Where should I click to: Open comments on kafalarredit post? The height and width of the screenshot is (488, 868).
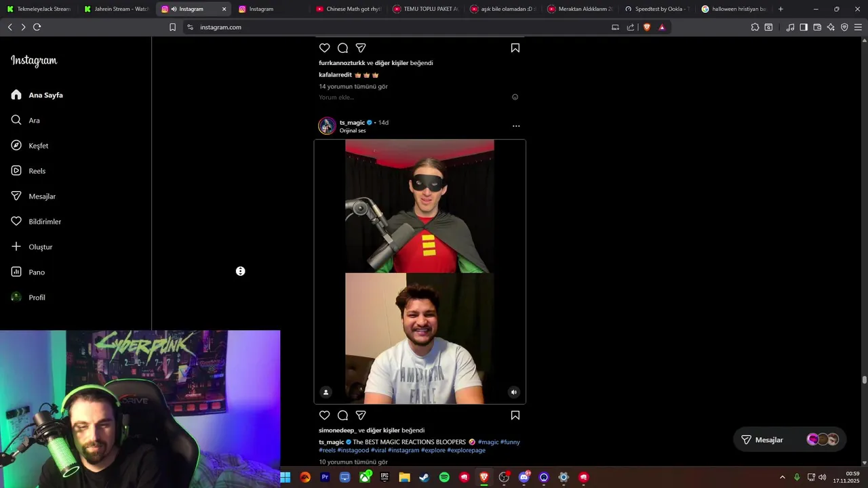342,48
